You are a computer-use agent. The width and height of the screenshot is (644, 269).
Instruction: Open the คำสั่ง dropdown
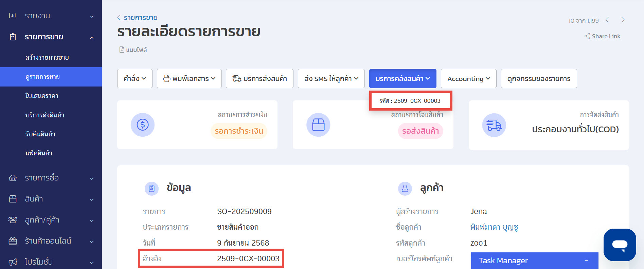(135, 79)
